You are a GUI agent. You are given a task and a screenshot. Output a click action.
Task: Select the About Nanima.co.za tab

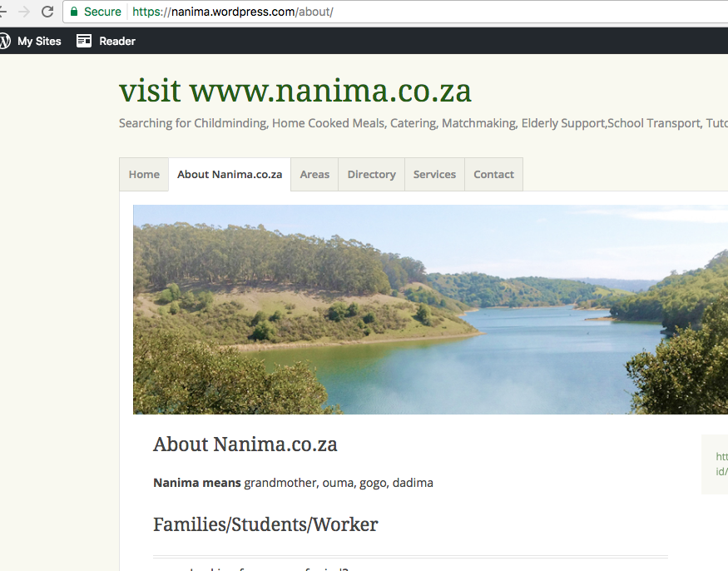click(230, 174)
